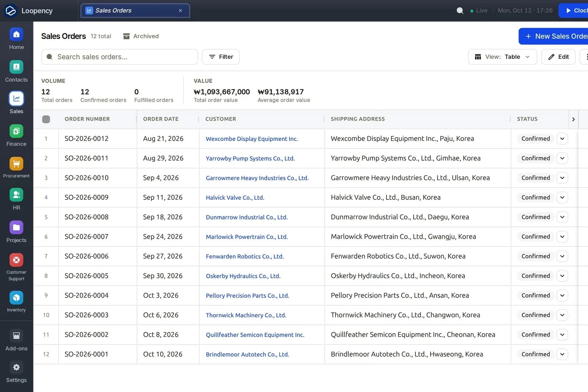Open the Procurement module
Screen dimensions: 588x392
pyautogui.click(x=16, y=168)
